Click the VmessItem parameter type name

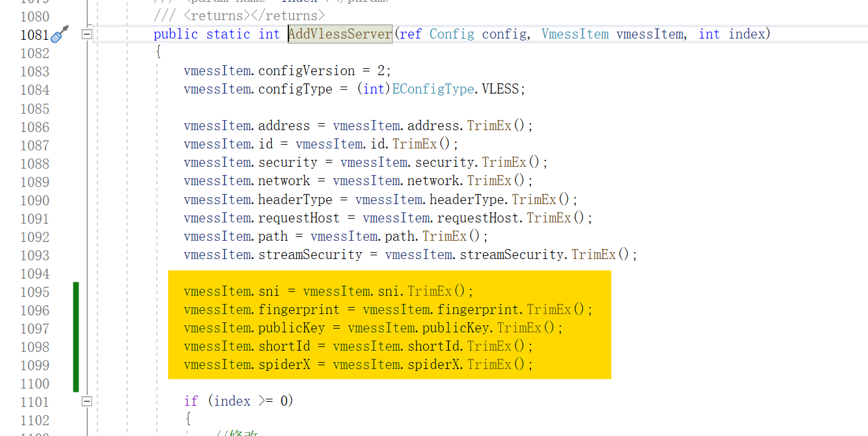pos(575,34)
